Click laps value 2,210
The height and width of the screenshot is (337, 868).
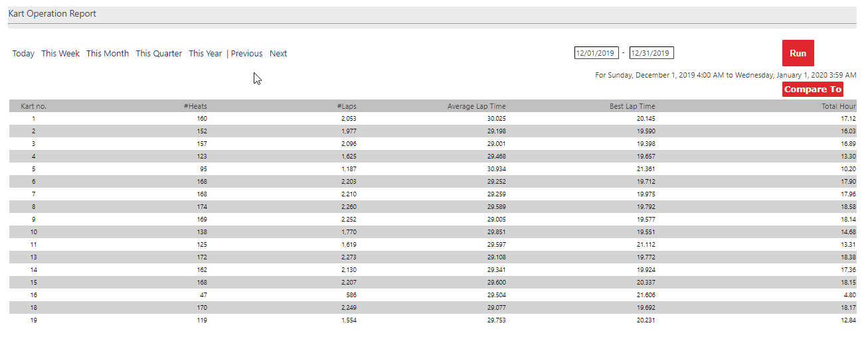click(349, 194)
